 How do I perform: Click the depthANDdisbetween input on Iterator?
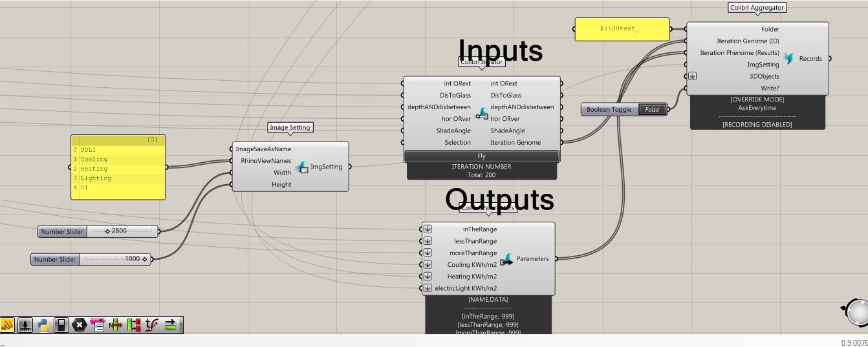pyautogui.click(x=439, y=107)
